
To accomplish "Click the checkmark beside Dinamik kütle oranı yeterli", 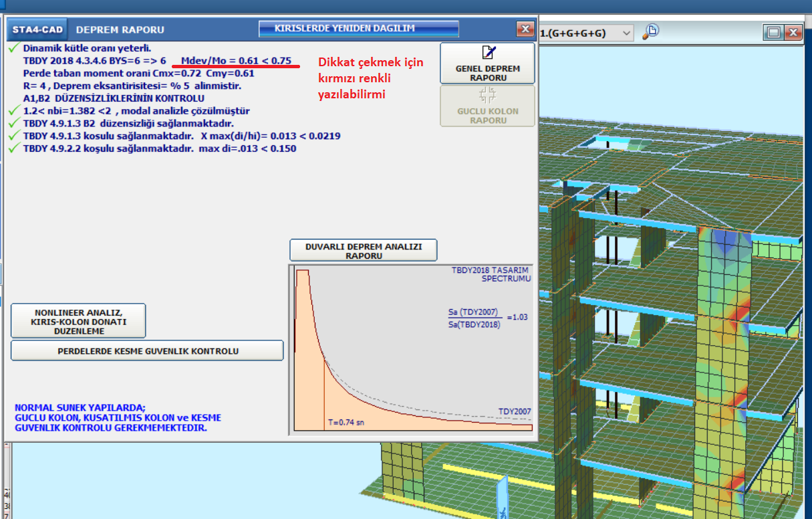I will 14,48.
